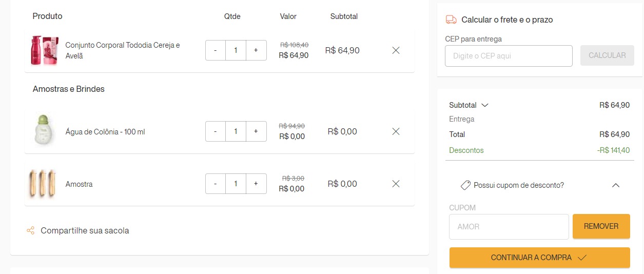Increase quantity of Água de Colônia
The image size is (644, 274).
point(256,131)
